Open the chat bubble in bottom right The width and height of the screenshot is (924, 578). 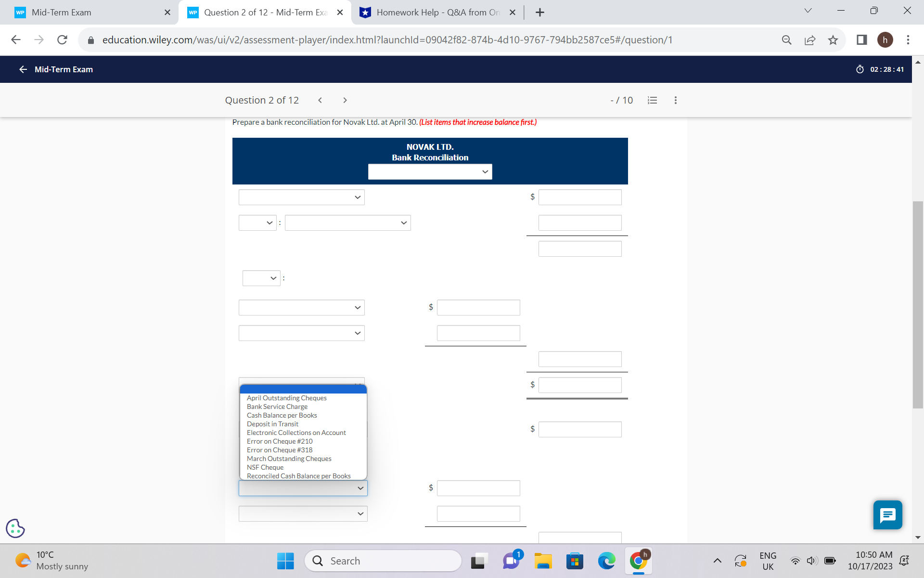(x=887, y=515)
